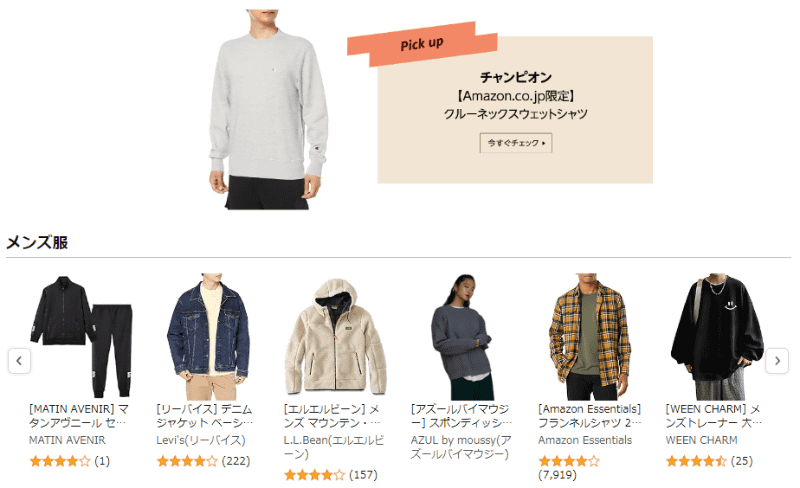800x488 pixels.
Task: Click the Amazon Essentials rating with 7,919 reviews
Action: 569,468
